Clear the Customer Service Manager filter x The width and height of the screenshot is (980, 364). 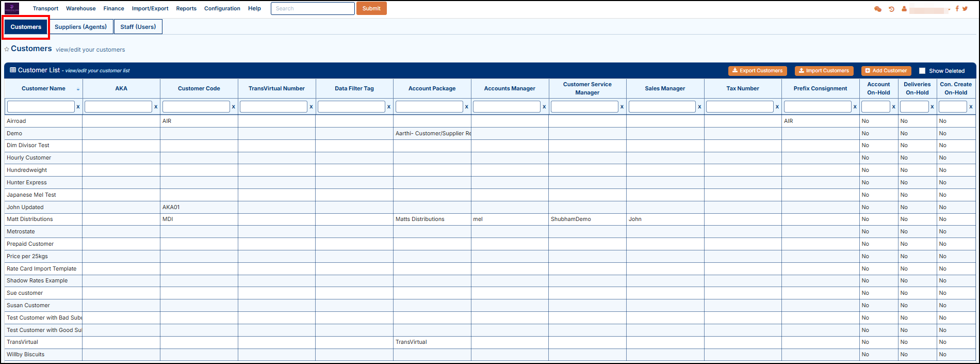pos(622,107)
